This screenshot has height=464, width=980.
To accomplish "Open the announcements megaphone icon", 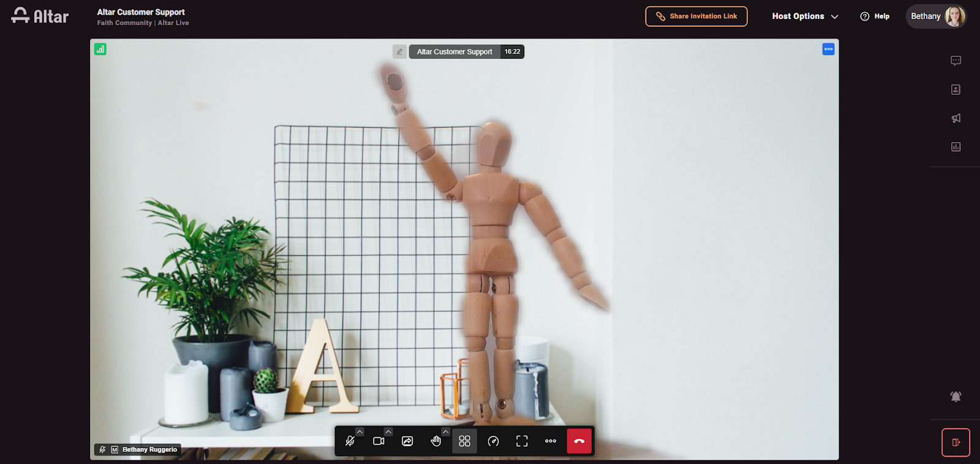I will click(956, 118).
